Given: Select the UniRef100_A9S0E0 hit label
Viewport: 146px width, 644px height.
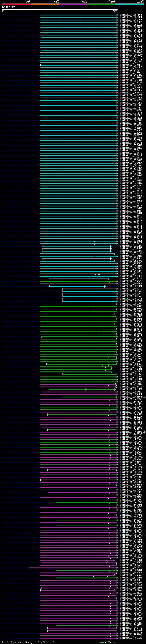Looking at the screenshot, I should click(131, 263).
